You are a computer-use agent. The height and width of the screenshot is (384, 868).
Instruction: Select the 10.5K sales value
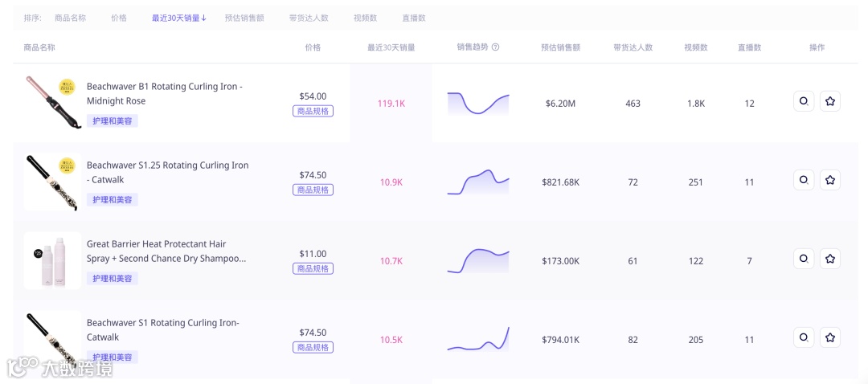click(x=391, y=340)
